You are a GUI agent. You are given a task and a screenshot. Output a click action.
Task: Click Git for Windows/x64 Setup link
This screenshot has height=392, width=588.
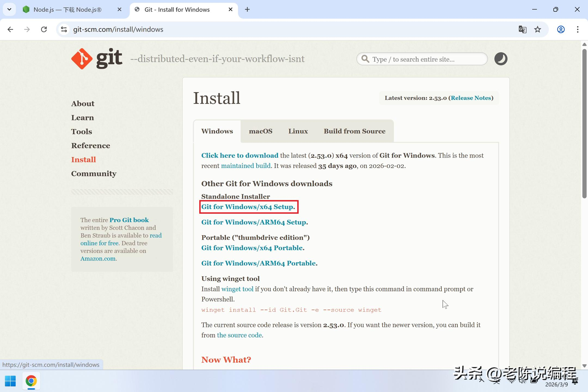(x=247, y=207)
